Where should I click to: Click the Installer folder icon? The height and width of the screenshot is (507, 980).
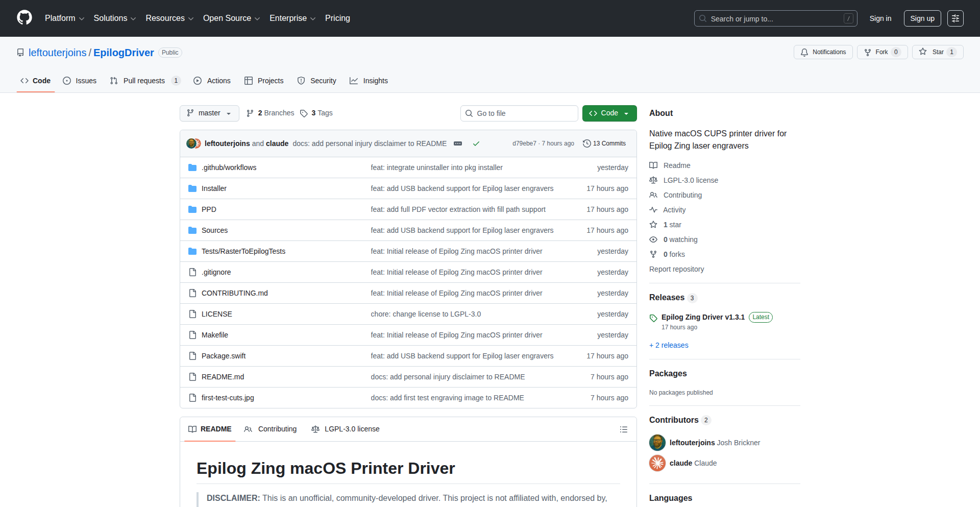[192, 188]
